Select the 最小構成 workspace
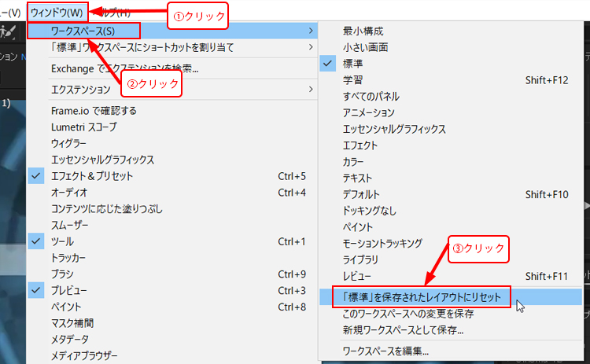Screen dimensions: 590x364 click(x=363, y=31)
